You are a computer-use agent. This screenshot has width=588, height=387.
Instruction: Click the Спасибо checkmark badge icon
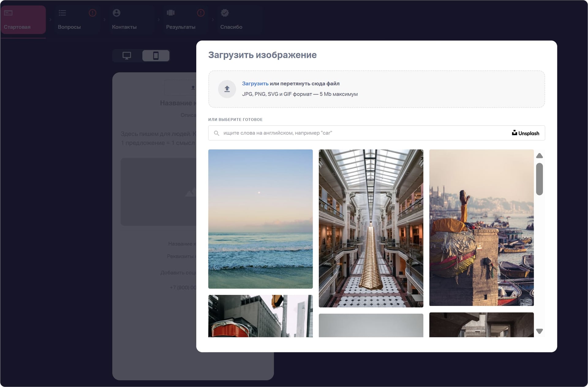pos(225,13)
